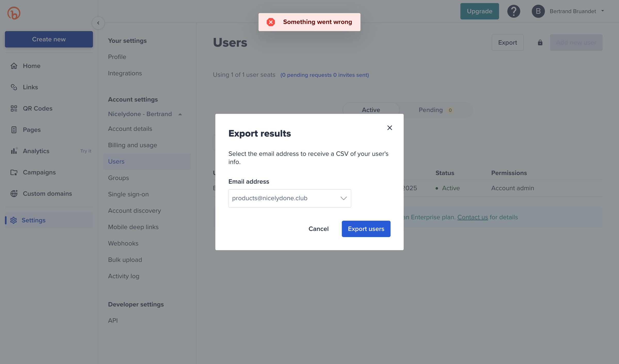
Task: Cancel the export dialog
Action: click(x=318, y=229)
